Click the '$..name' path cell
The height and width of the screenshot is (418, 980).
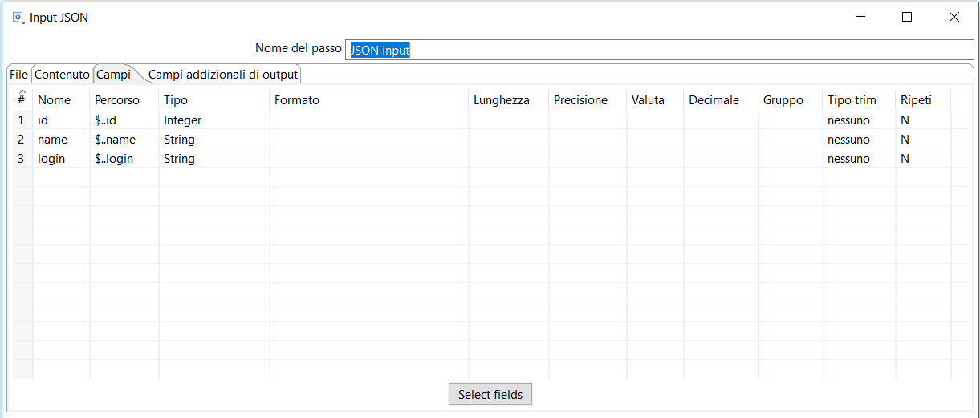pyautogui.click(x=124, y=140)
